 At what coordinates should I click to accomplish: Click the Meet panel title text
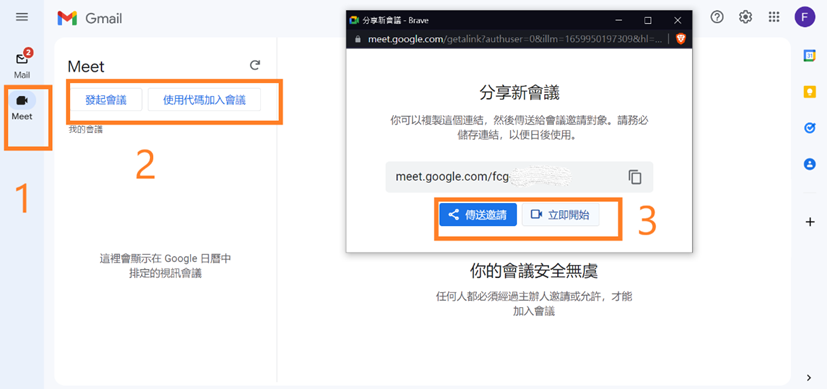86,66
